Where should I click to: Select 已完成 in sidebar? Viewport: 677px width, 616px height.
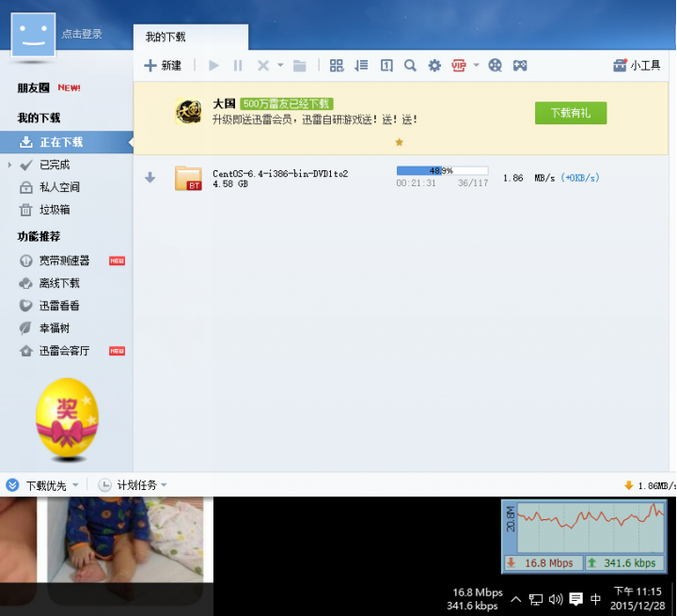tap(54, 165)
